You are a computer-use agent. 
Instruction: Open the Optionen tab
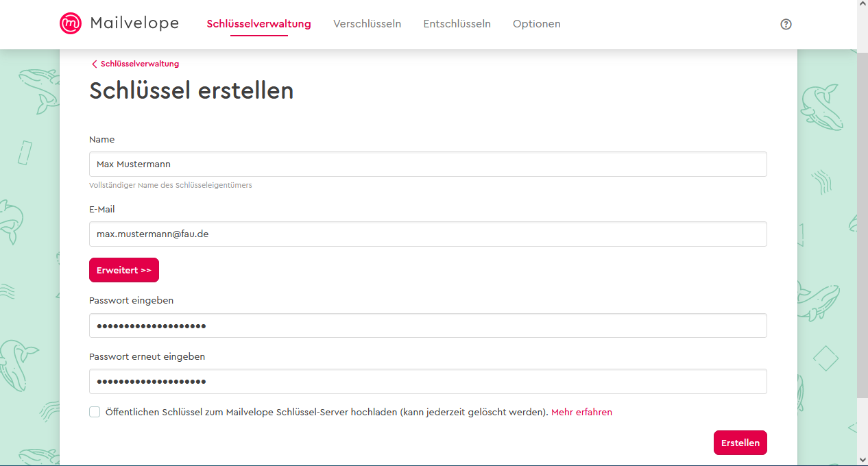(536, 24)
